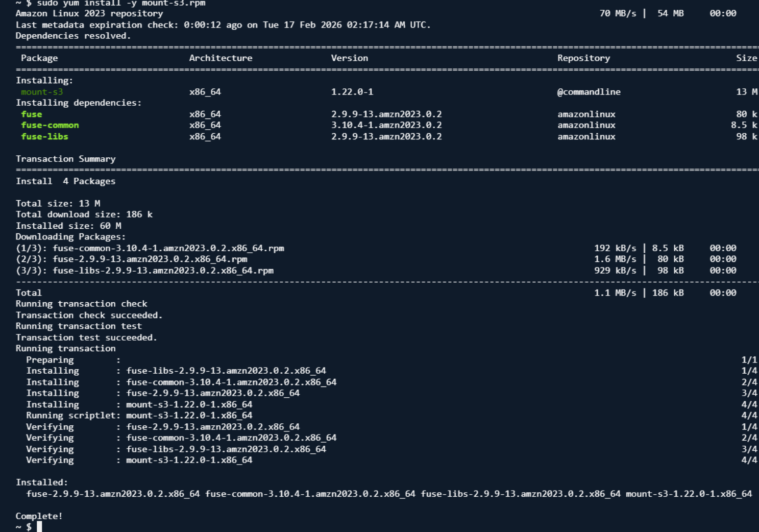Click the "Total download size: 186 k" line
This screenshot has height=532, width=759.
(84, 214)
